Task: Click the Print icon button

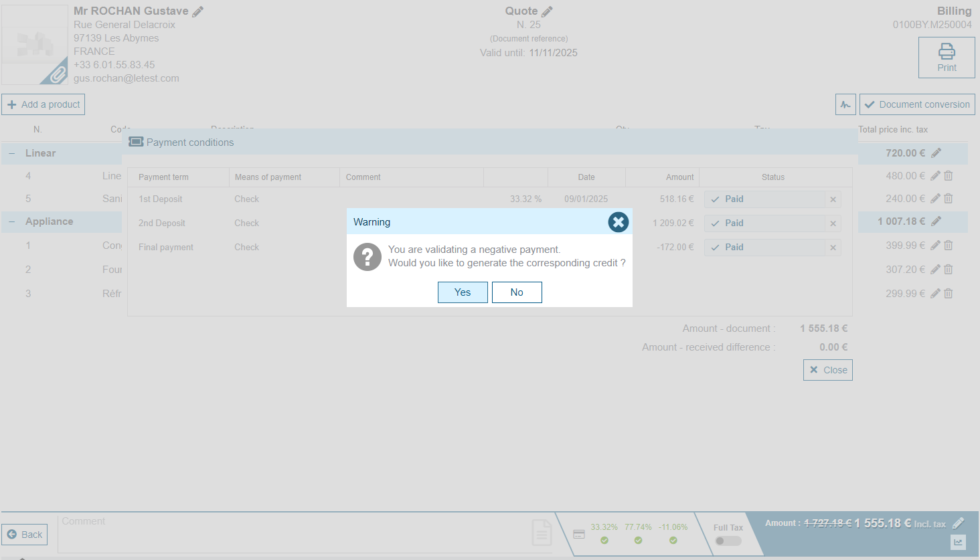Action: [x=946, y=58]
